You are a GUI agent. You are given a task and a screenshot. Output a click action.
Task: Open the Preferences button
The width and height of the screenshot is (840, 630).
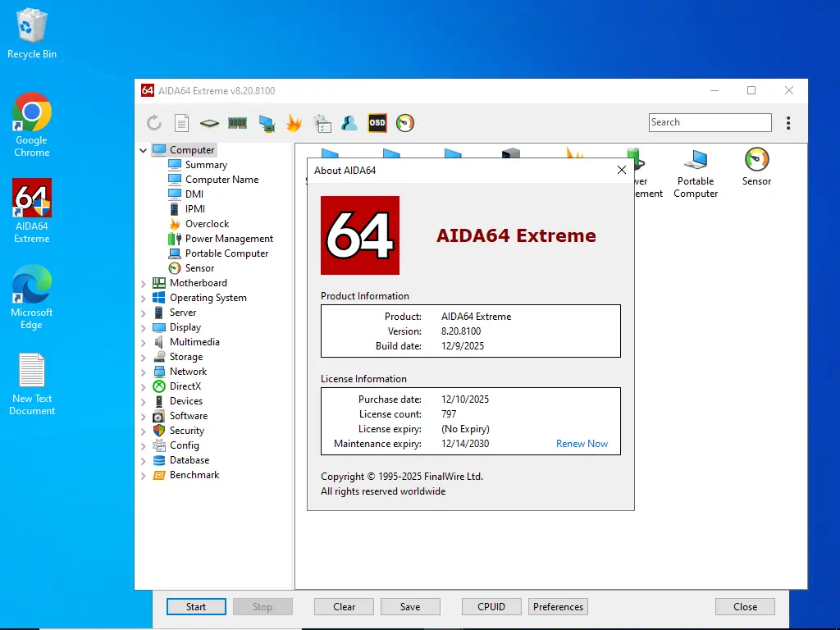click(x=558, y=607)
